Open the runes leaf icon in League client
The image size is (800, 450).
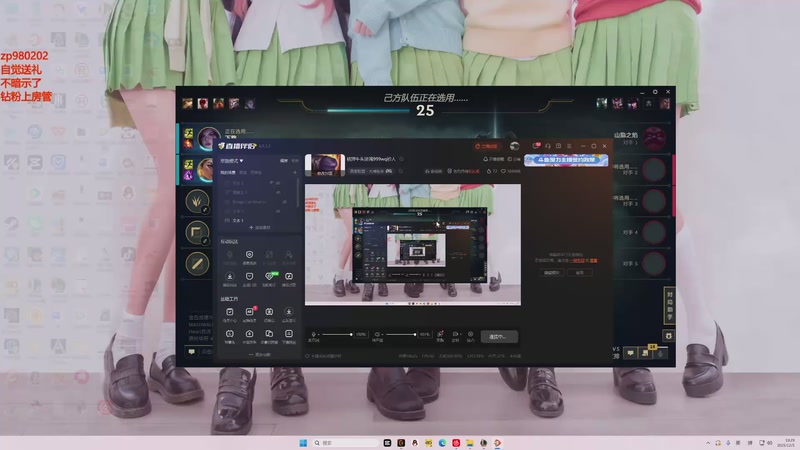(x=197, y=201)
